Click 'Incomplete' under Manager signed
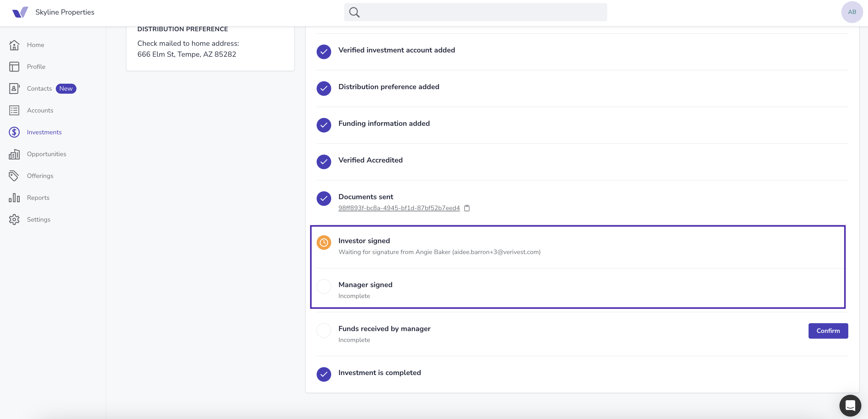 [354, 296]
